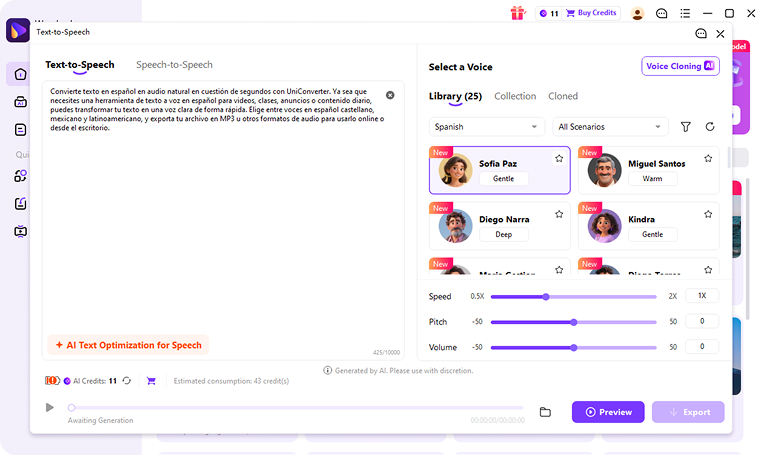This screenshot has width=764, height=455.
Task: Click the 'Select a Voice' heading
Action: pyautogui.click(x=460, y=67)
